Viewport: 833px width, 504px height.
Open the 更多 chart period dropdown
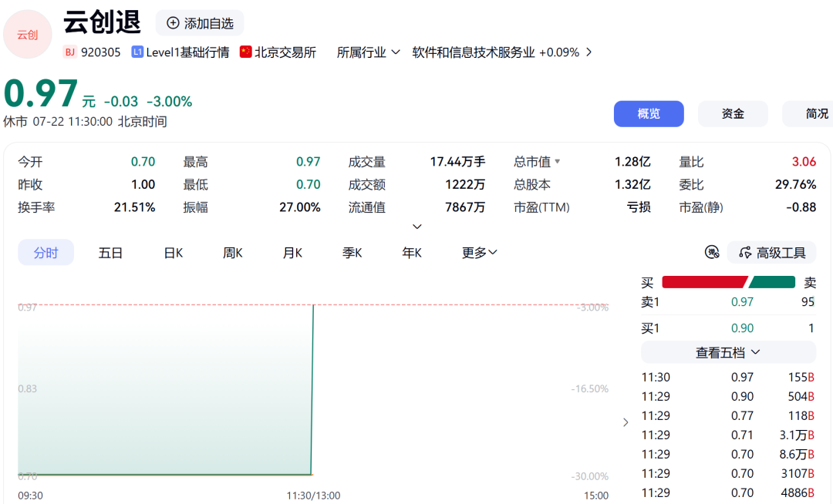(479, 253)
